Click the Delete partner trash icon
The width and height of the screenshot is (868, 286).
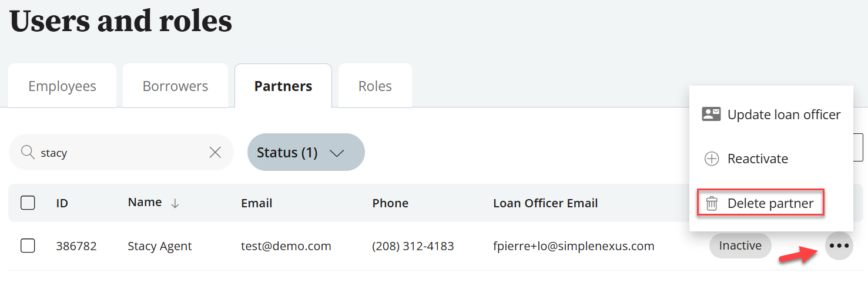click(712, 204)
